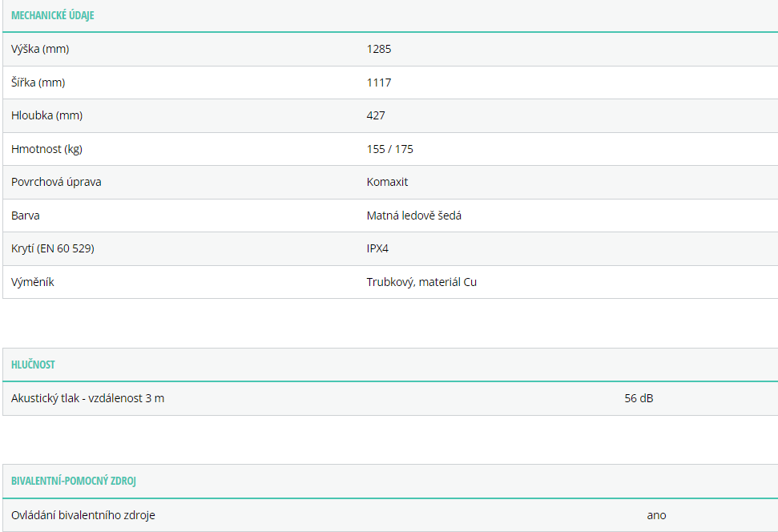
Task: Click the Ovládání bivalentního zdroje label
Action: click(x=83, y=515)
